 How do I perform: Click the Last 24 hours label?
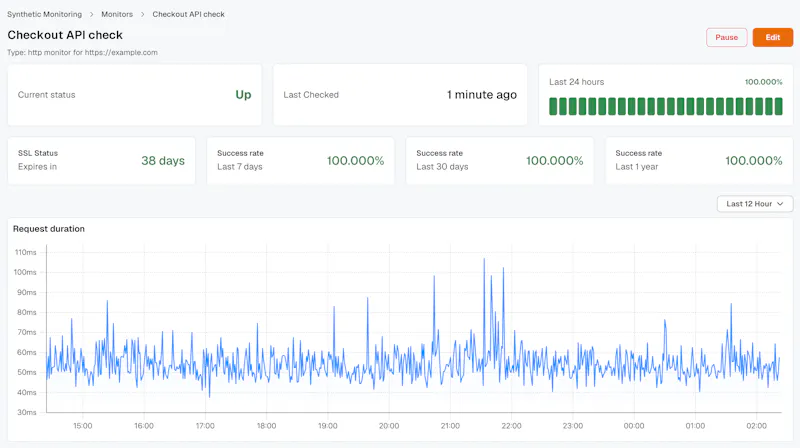click(x=577, y=82)
